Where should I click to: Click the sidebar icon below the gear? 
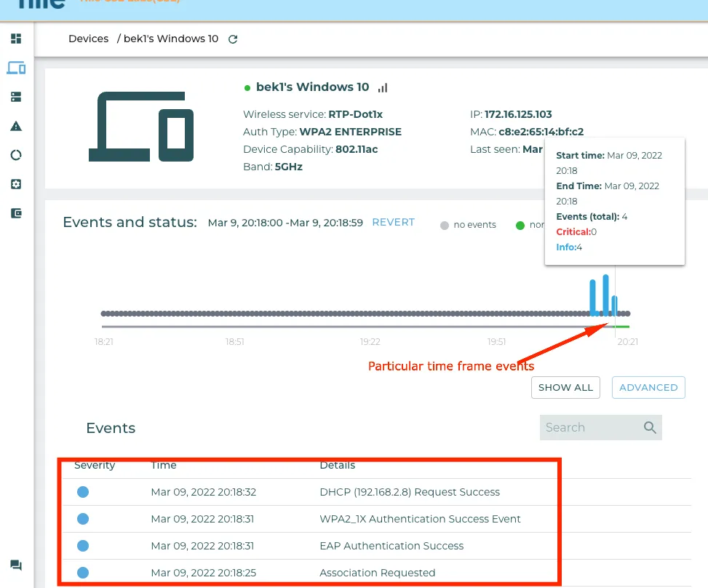coord(16,213)
